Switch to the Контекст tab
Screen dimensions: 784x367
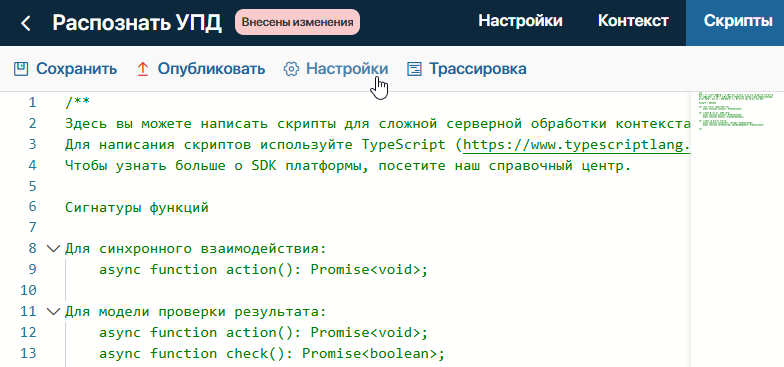pyautogui.click(x=634, y=21)
